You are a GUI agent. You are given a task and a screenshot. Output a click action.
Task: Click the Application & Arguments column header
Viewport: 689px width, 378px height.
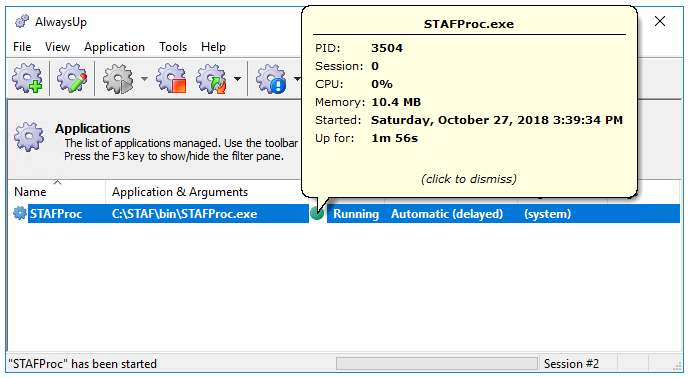pyautogui.click(x=180, y=192)
